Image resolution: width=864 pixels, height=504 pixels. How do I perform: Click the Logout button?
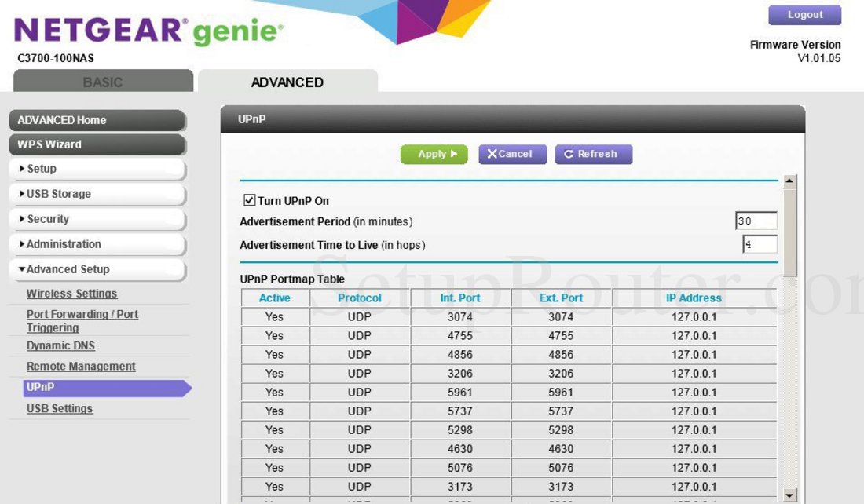tap(804, 14)
